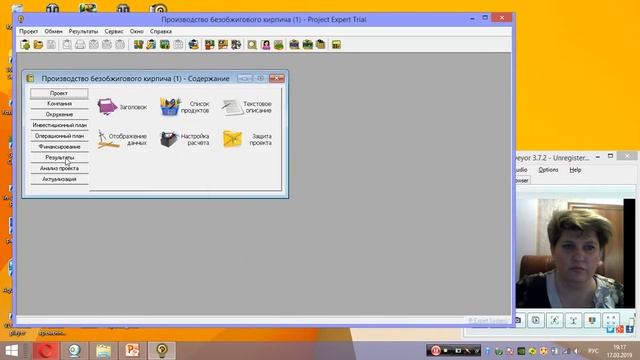Click the Facebook icon in recorder window
640x360 pixels.
[629, 329]
